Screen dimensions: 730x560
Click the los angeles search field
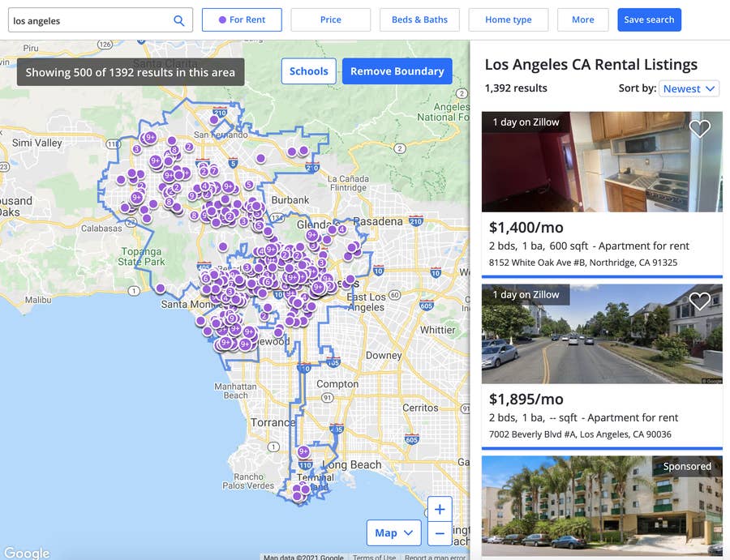100,20
